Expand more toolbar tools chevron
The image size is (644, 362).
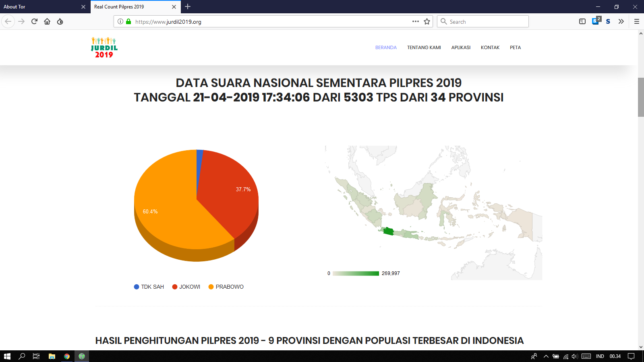pos(621,21)
